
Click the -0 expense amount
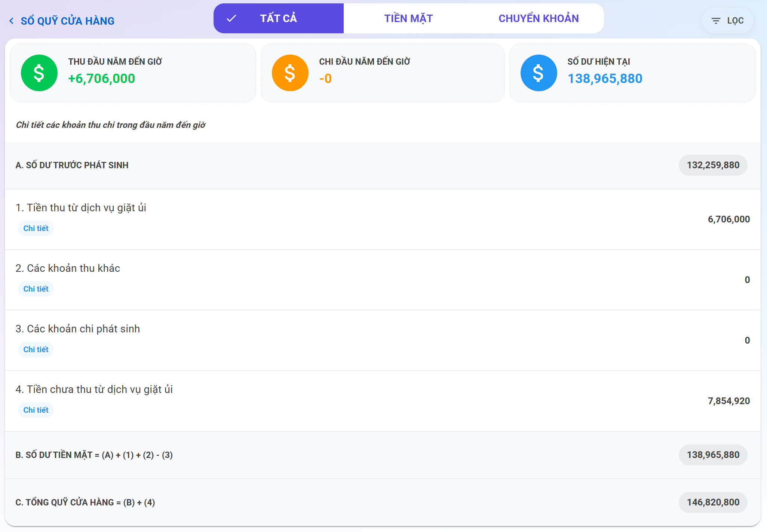(325, 79)
